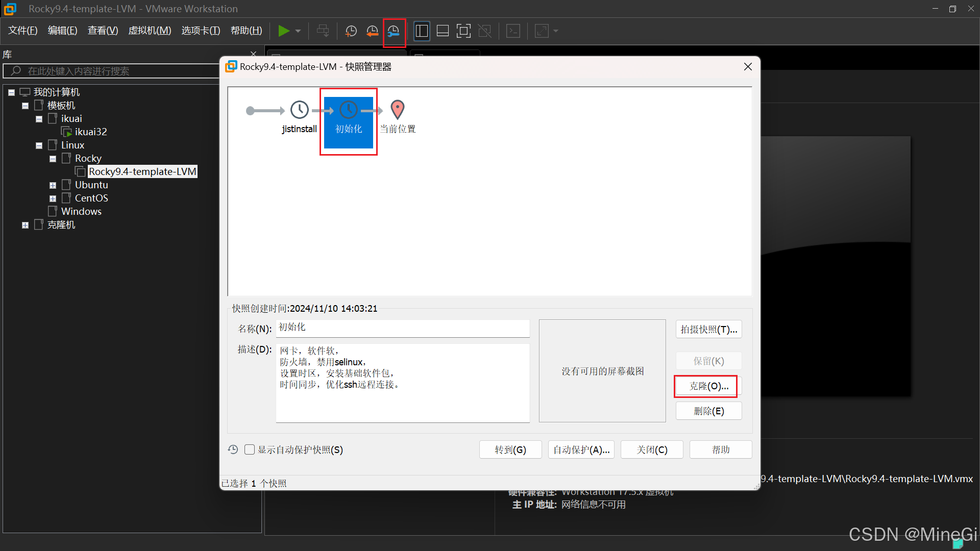Toggle the library sidebar view icon
Image resolution: width=980 pixels, height=551 pixels.
[422, 31]
